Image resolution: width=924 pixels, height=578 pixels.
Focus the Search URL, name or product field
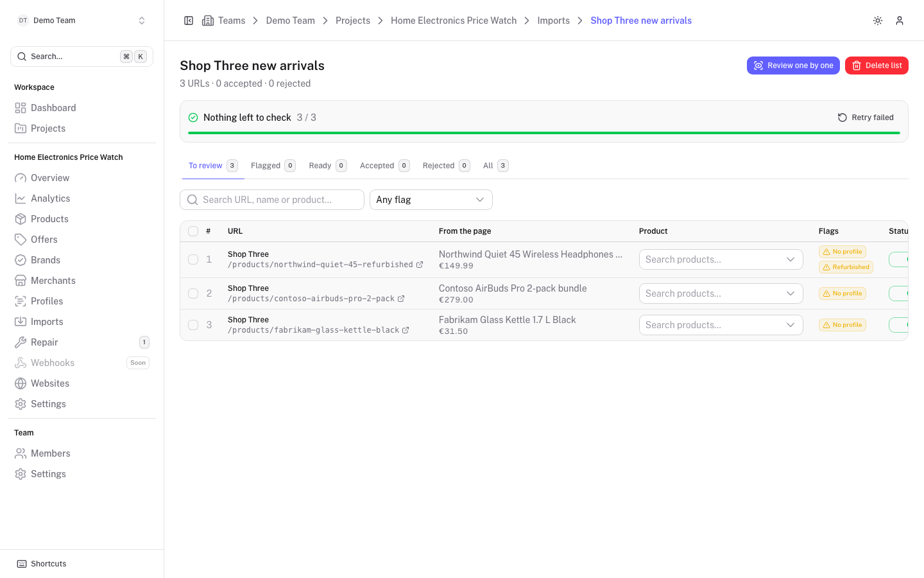tap(272, 200)
